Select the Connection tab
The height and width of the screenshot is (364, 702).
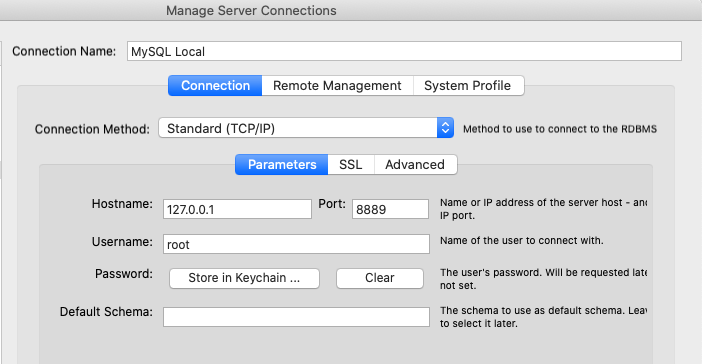click(215, 86)
